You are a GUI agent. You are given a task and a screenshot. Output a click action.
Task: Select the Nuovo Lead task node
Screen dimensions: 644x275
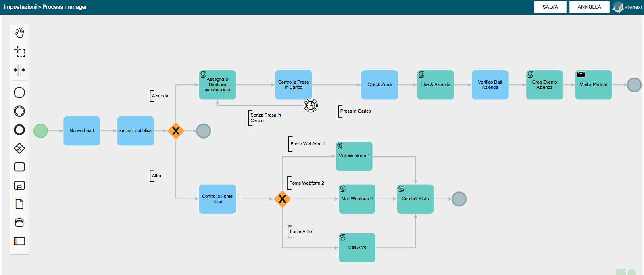pos(81,131)
